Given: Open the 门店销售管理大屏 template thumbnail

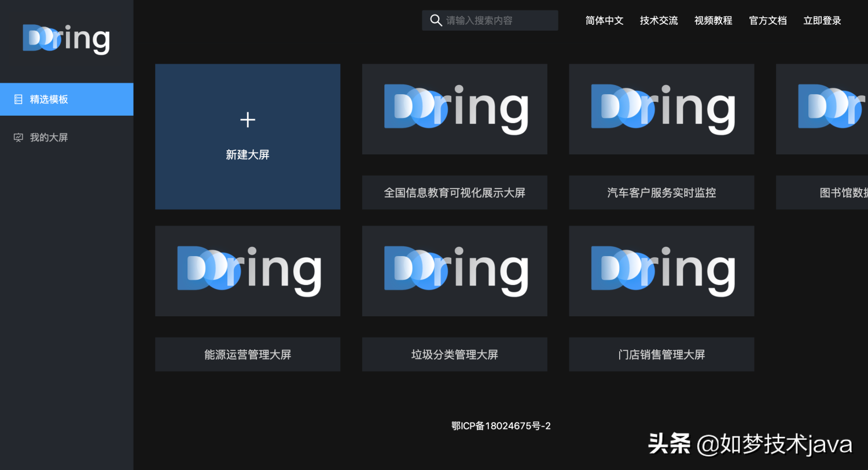Looking at the screenshot, I should point(661,271).
